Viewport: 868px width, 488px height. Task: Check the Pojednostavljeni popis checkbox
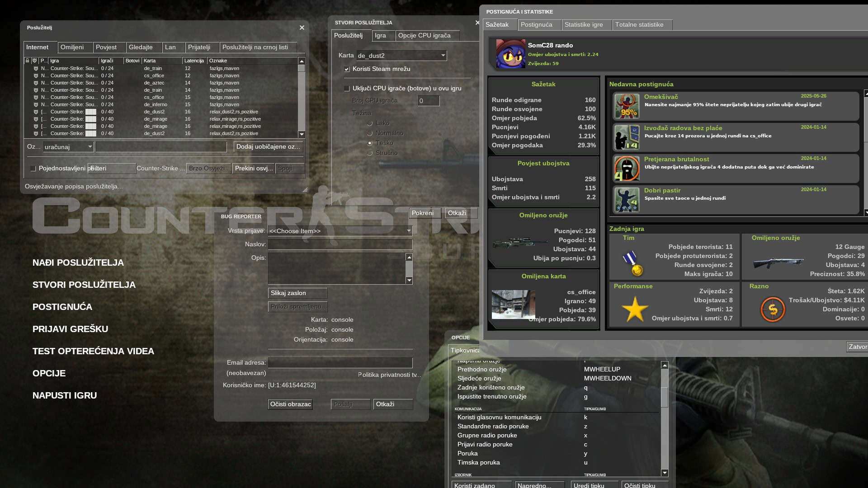[33, 169]
